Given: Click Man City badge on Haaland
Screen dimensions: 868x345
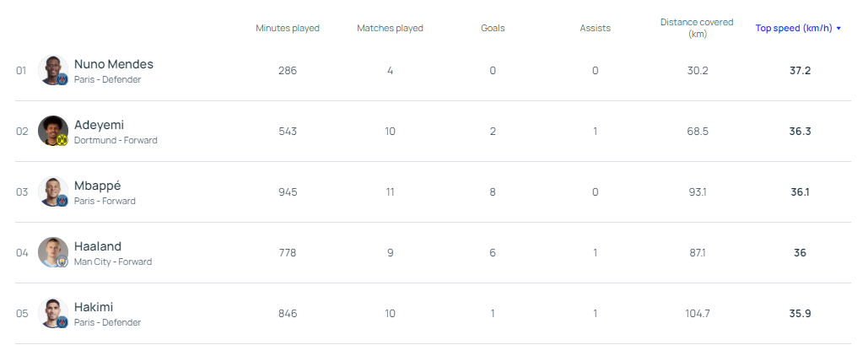Looking at the screenshot, I should pos(62,261).
